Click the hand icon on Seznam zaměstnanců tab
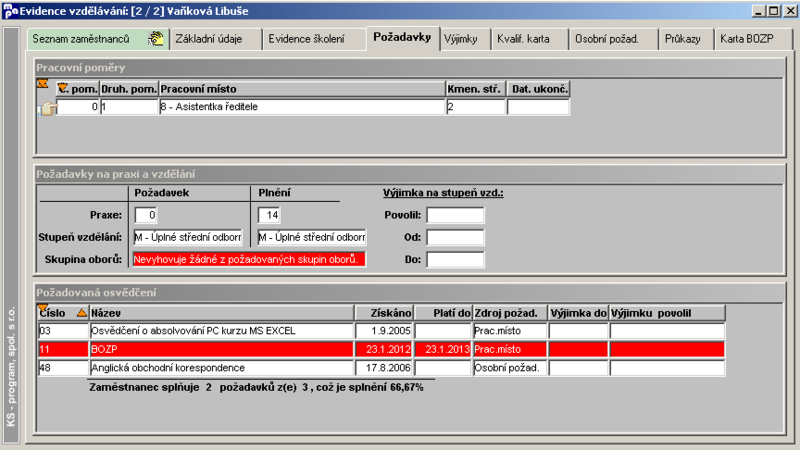 click(x=156, y=39)
